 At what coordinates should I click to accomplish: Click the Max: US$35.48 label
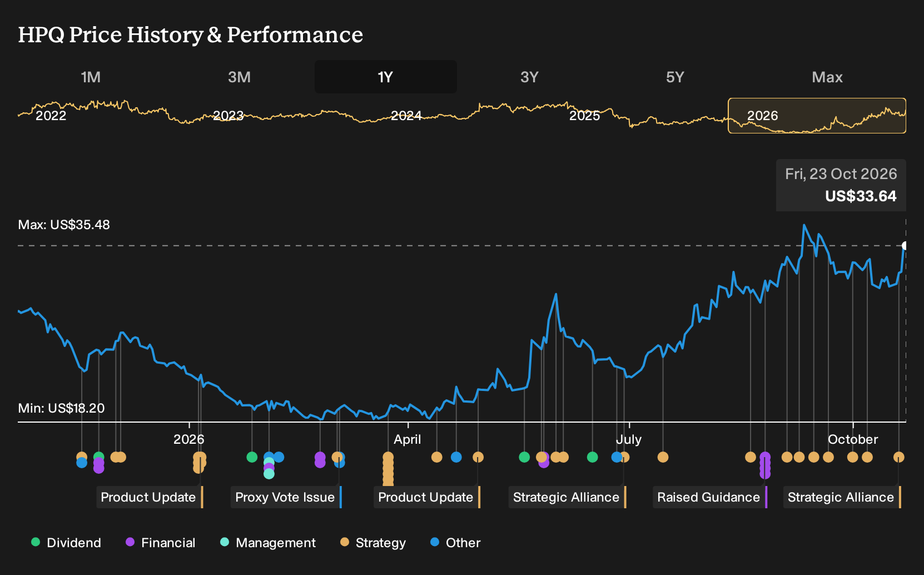tap(64, 225)
